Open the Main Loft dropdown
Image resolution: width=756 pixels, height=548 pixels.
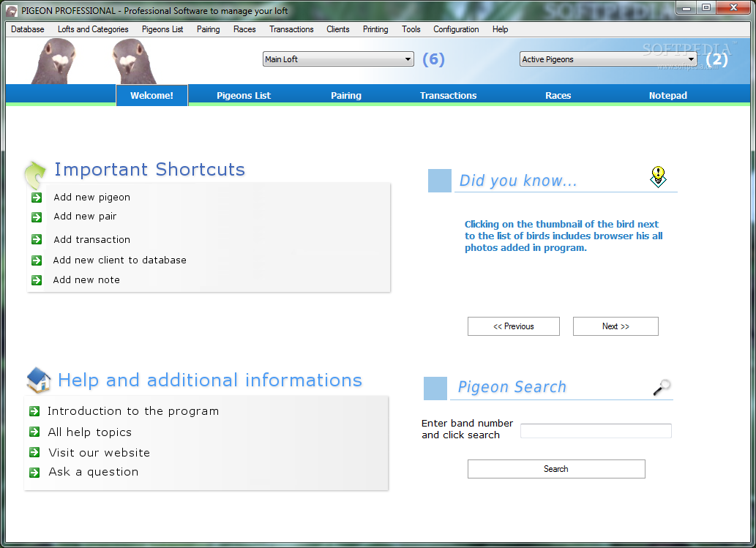coord(338,59)
